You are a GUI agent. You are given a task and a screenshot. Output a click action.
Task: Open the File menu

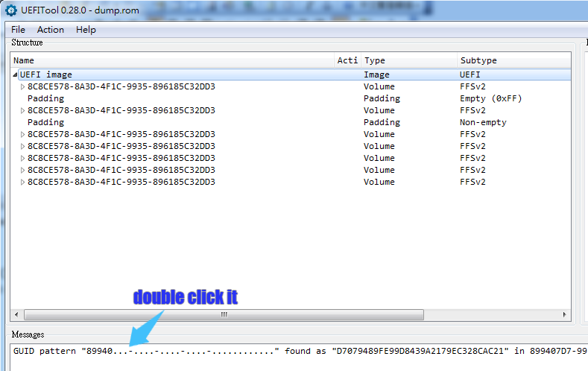[18, 30]
